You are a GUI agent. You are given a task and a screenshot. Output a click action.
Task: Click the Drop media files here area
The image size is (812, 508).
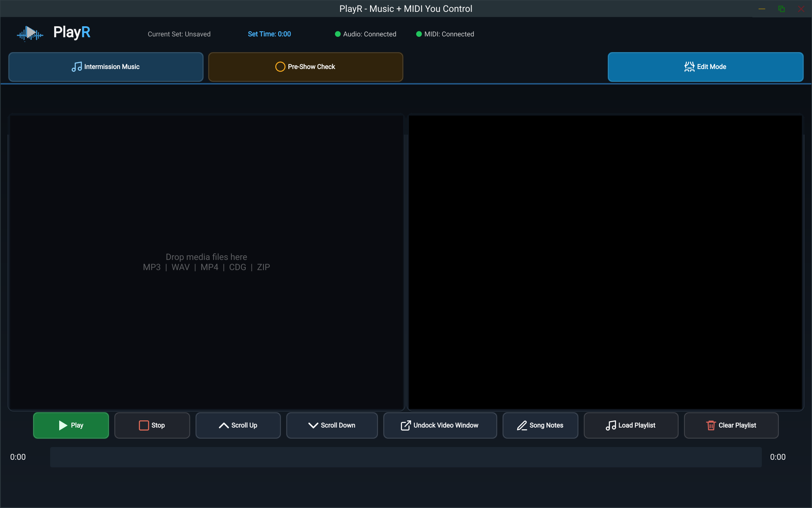click(x=206, y=262)
